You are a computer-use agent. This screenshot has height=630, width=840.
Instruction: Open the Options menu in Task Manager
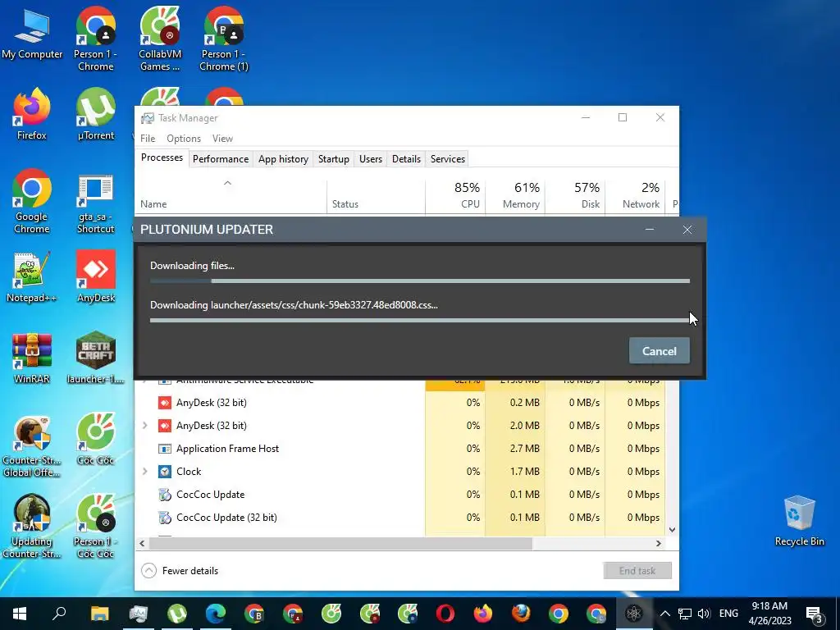click(184, 138)
